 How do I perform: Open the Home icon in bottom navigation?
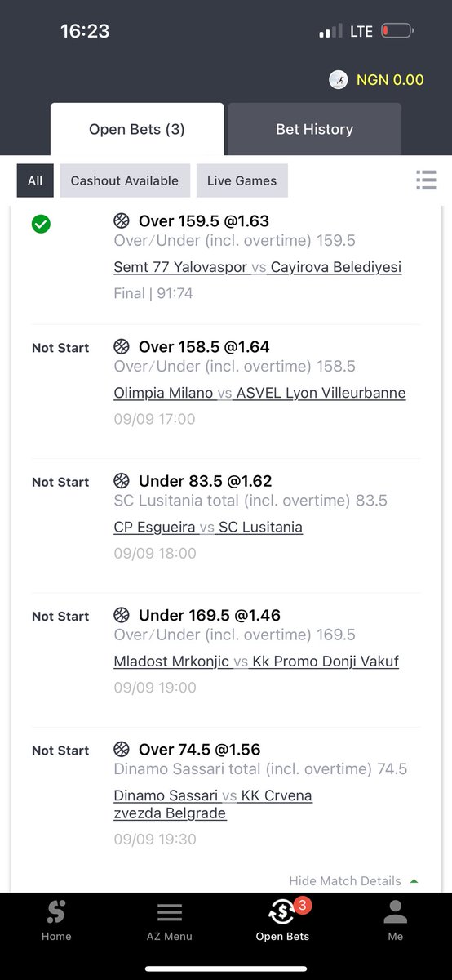(56, 912)
